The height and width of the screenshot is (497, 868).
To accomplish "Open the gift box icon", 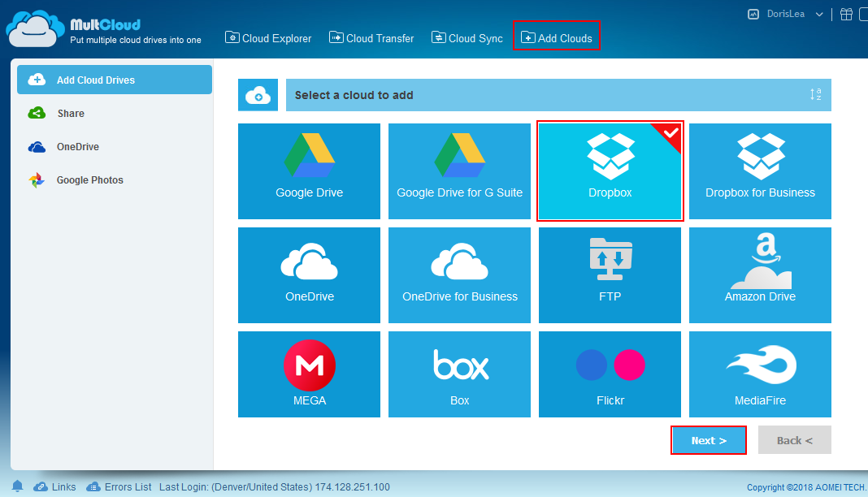I will [846, 15].
